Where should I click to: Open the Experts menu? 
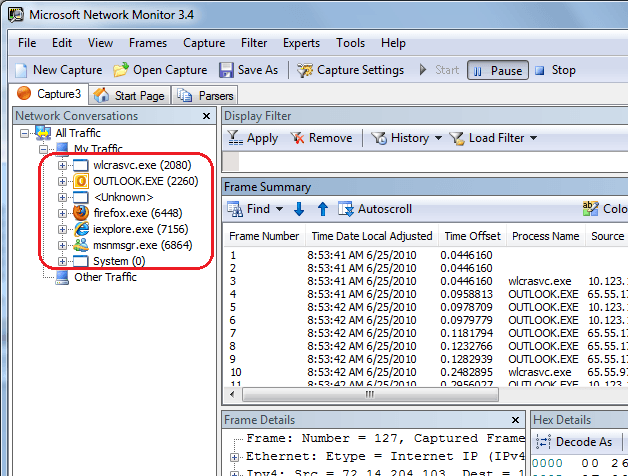(301, 43)
